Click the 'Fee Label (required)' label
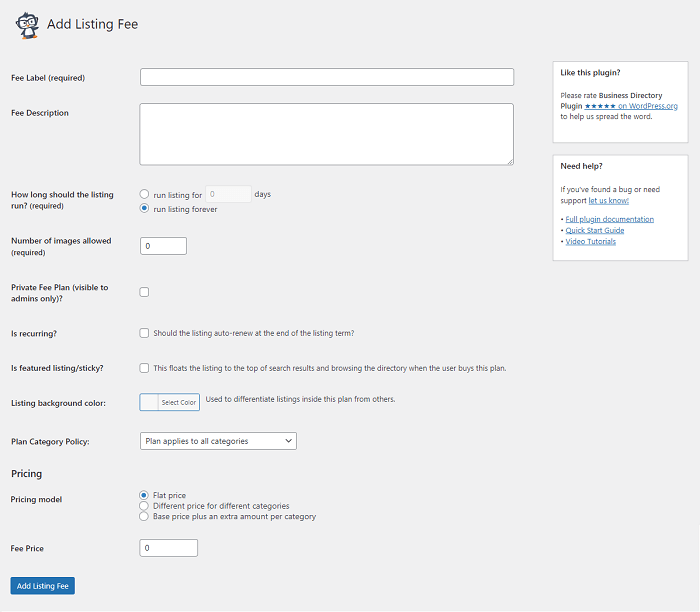Screen dimensions: 700x612 48,78
